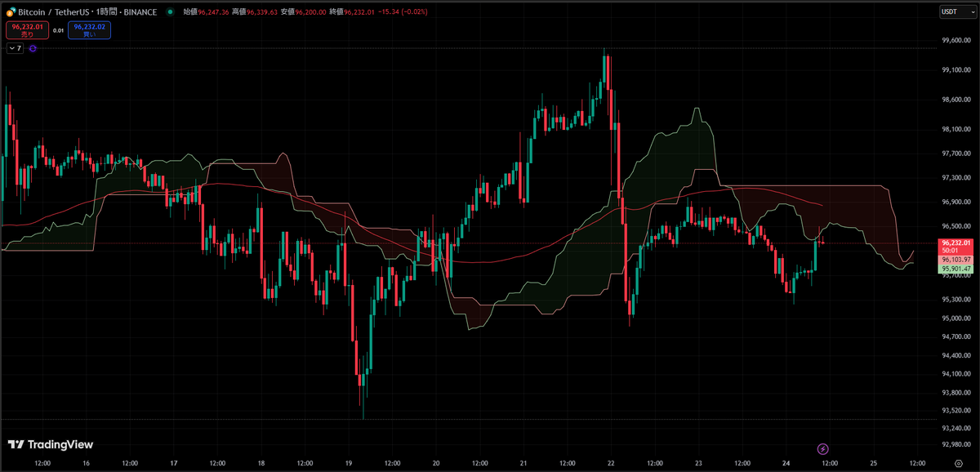980x472 pixels.
Task: Open chart settings gear icon
Action: 957,462
